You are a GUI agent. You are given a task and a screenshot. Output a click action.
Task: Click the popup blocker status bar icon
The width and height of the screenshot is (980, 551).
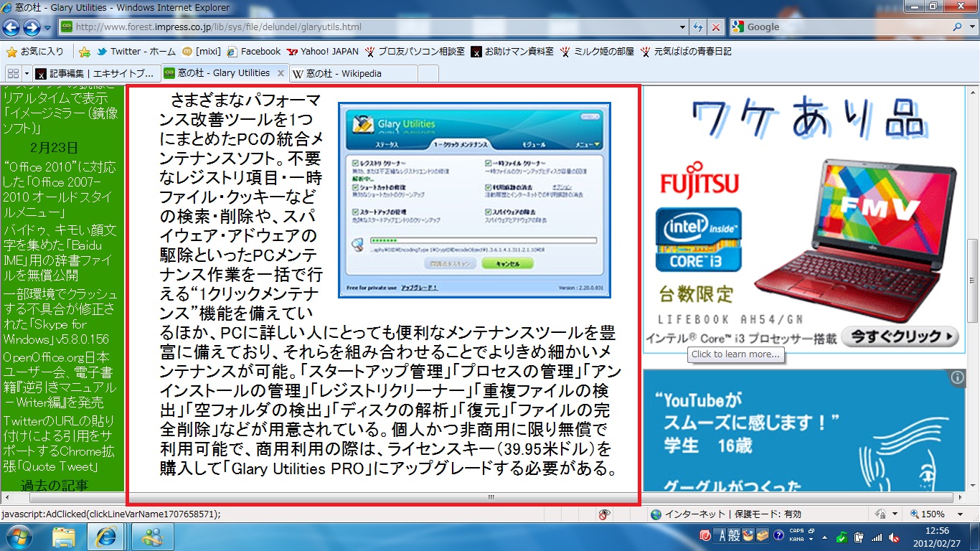click(x=604, y=514)
